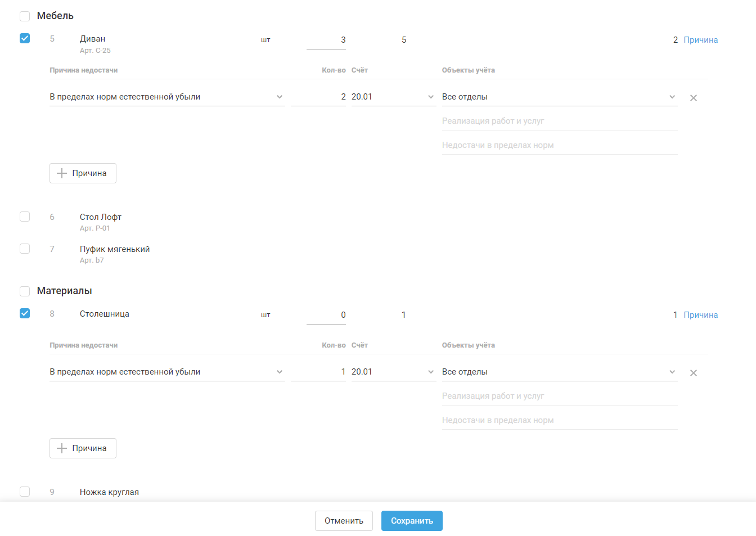
Task: Click the Мебель group heading
Action: coord(55,16)
